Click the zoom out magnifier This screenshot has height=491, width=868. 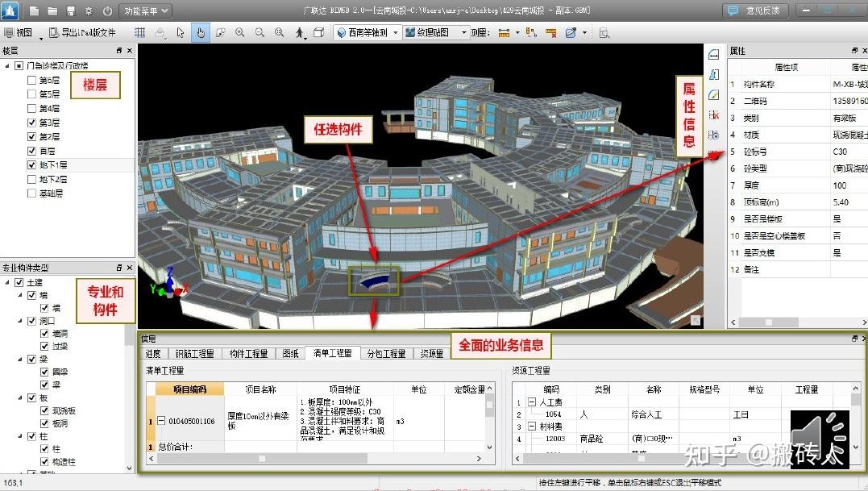[x=260, y=33]
